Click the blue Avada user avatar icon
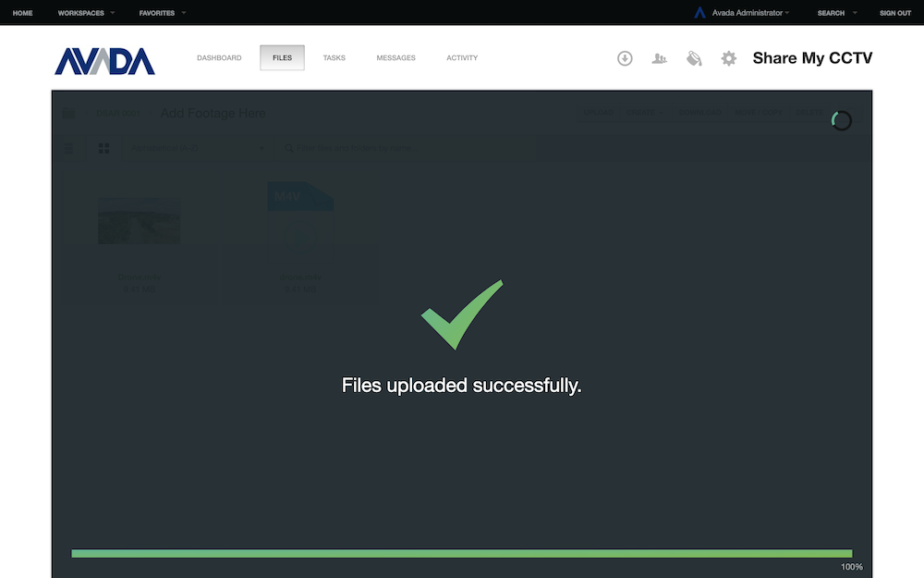Image resolution: width=924 pixels, height=578 pixels. 700,13
